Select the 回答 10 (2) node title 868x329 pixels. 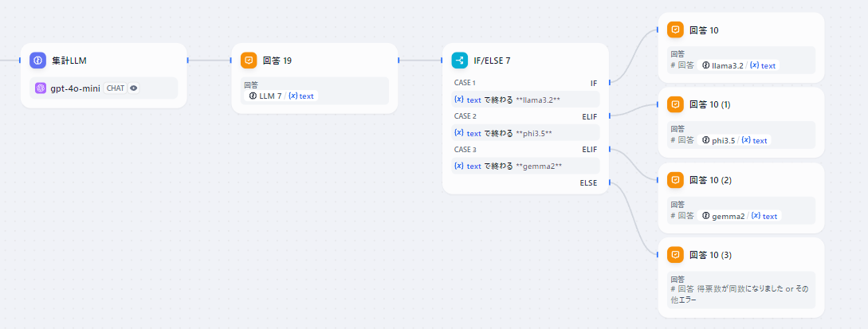point(711,180)
